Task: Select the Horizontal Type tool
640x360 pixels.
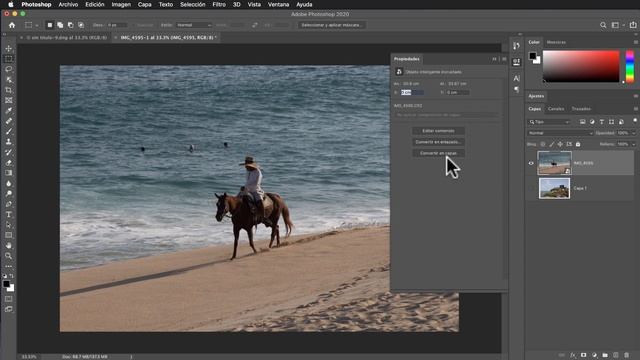Action: pyautogui.click(x=9, y=215)
